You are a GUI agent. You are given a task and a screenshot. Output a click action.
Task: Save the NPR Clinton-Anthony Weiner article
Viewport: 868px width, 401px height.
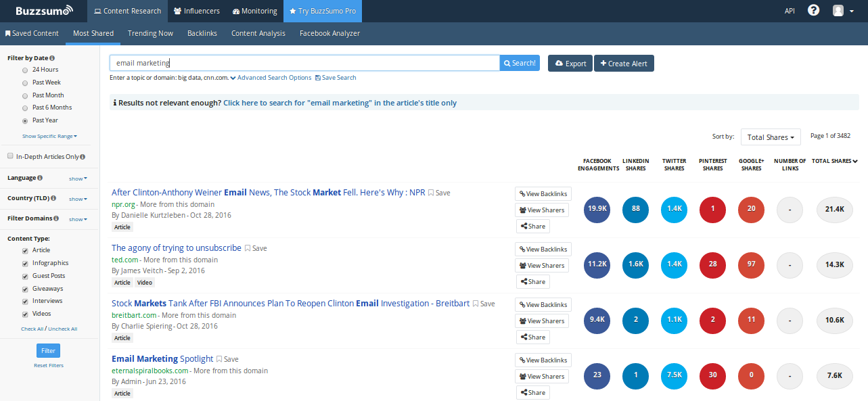[439, 193]
